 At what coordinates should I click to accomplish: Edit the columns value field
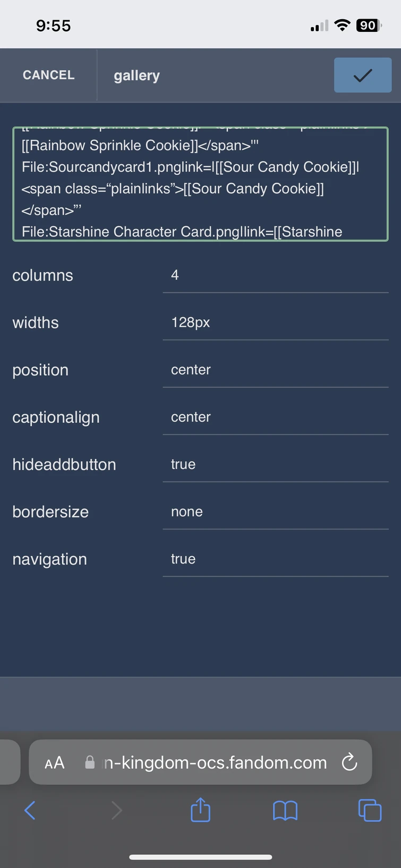[276, 275]
